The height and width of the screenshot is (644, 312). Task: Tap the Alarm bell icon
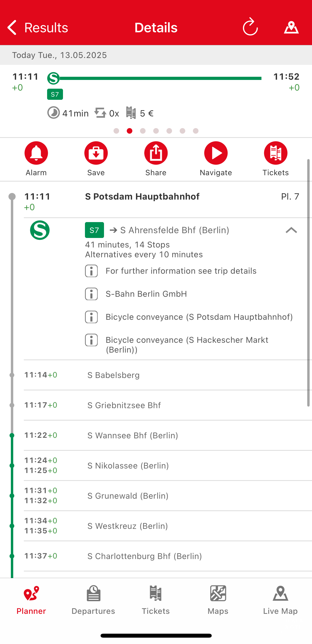coord(36,153)
